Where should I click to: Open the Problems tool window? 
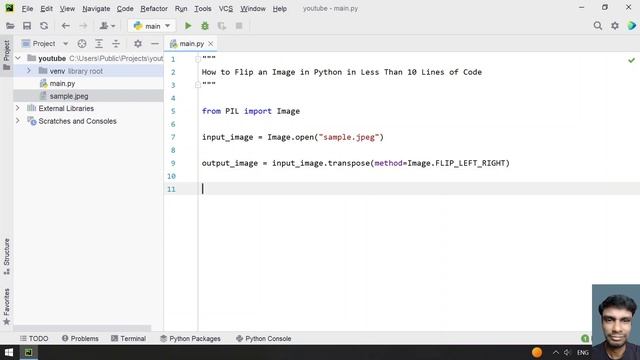click(x=80, y=338)
